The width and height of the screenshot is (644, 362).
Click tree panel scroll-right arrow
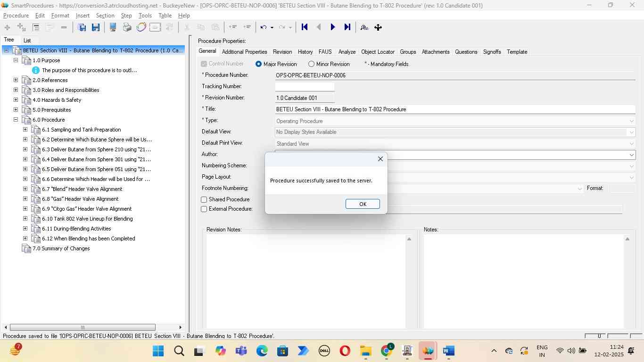180,328
